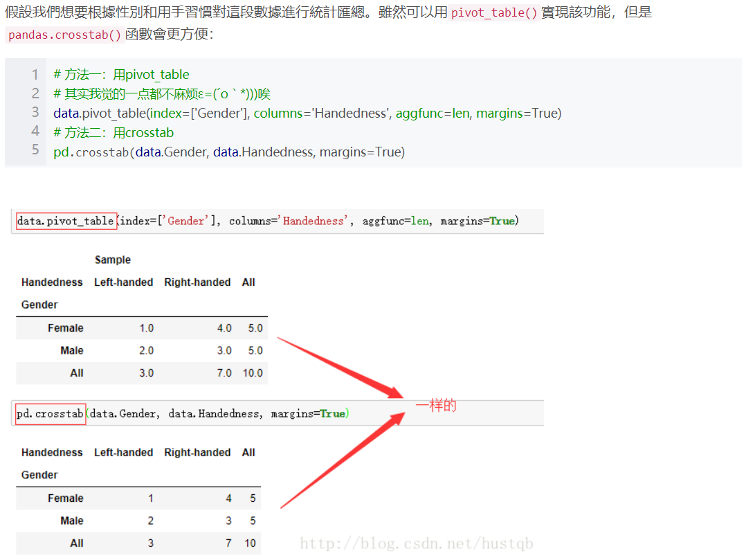Click the True keyword in crosstab screenshot
Image resolution: width=746 pixels, height=560 pixels.
click(332, 413)
